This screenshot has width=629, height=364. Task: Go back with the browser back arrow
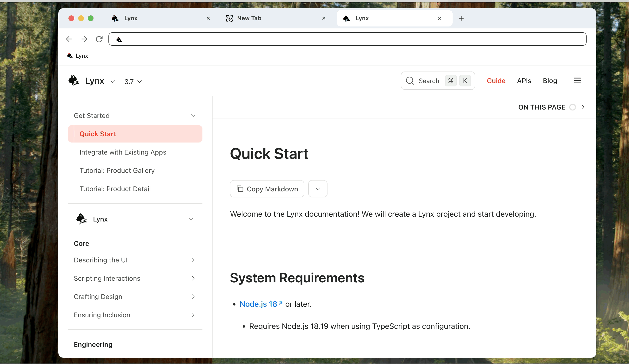69,39
